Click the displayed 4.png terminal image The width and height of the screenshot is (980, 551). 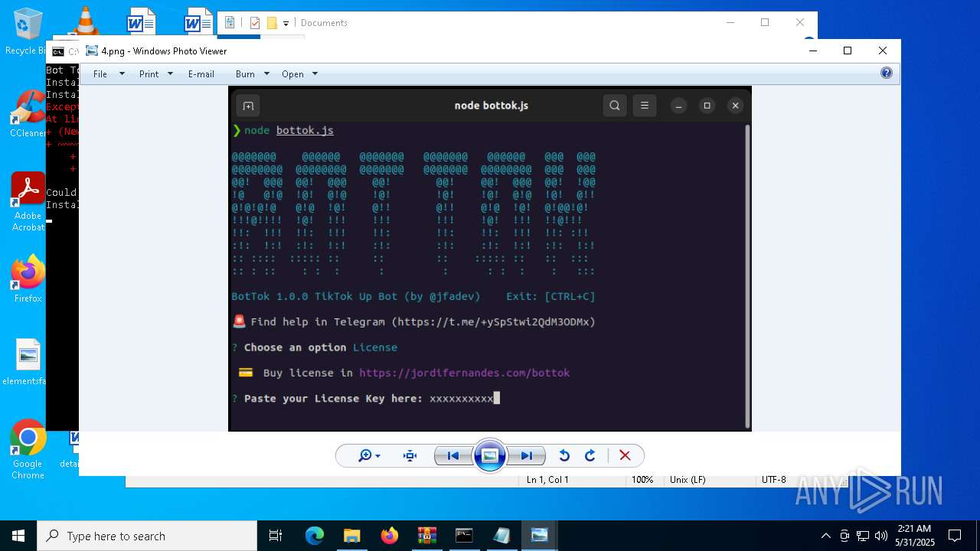490,259
